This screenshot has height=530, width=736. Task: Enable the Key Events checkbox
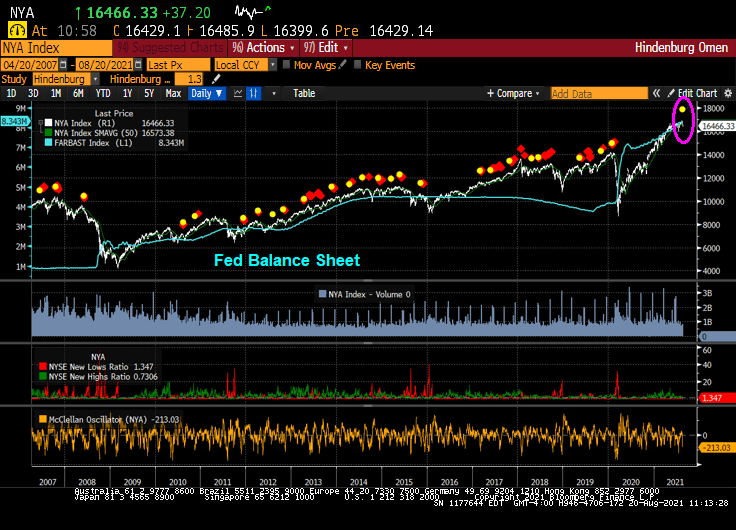357,64
